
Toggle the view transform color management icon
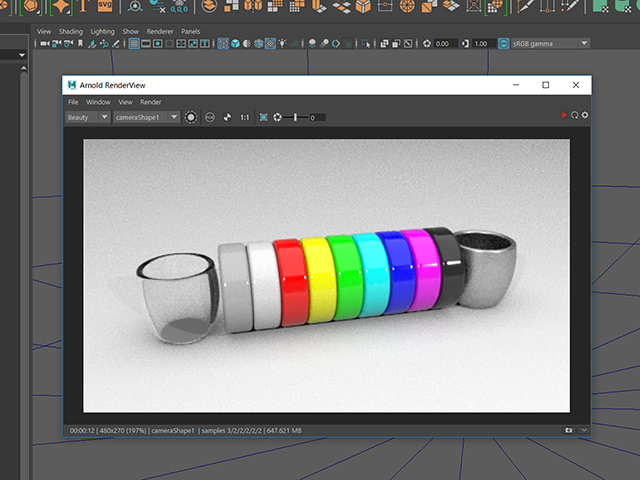coord(504,44)
